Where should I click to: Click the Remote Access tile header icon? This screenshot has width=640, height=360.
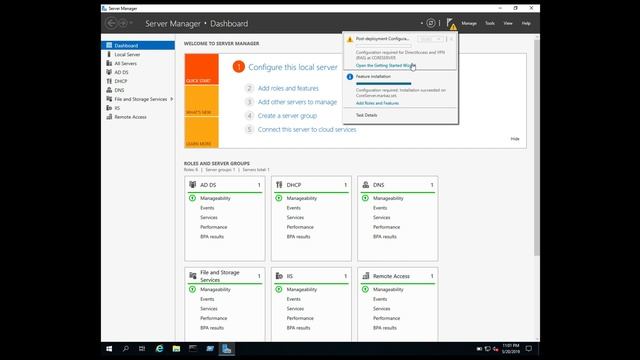point(366,276)
